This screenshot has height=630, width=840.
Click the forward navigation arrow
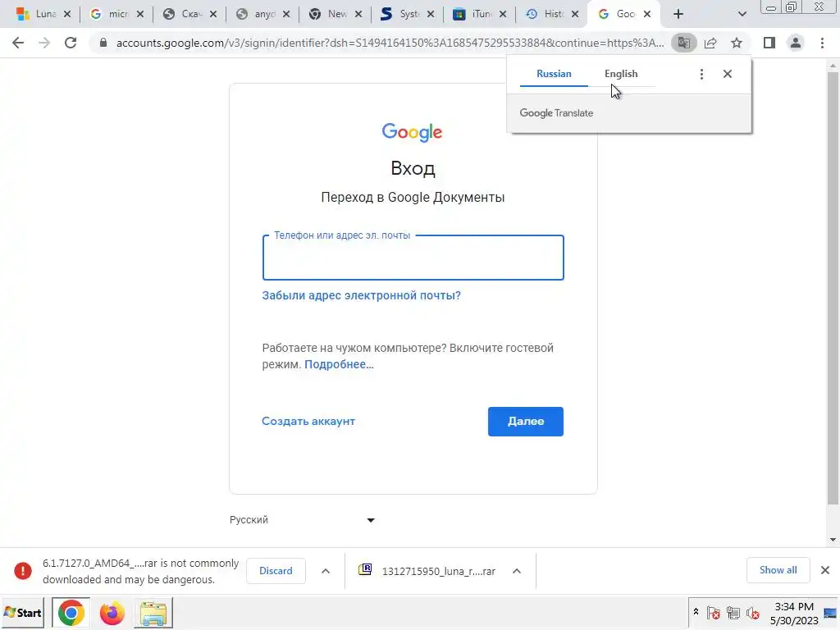pos(44,43)
